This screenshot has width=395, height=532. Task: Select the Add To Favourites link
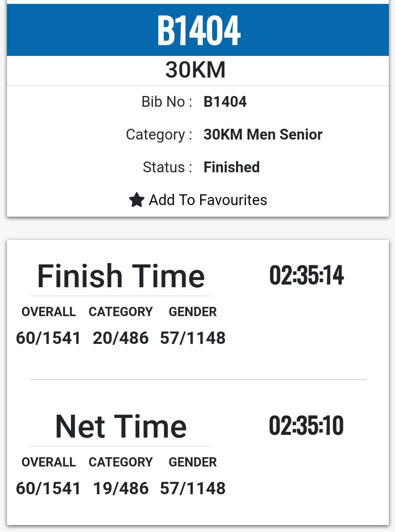click(198, 200)
